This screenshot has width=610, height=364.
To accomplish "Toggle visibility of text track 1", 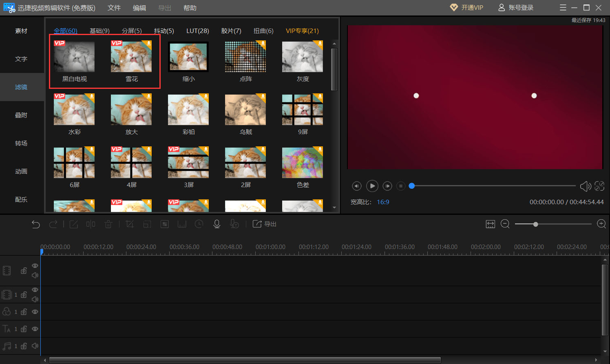I will click(35, 329).
